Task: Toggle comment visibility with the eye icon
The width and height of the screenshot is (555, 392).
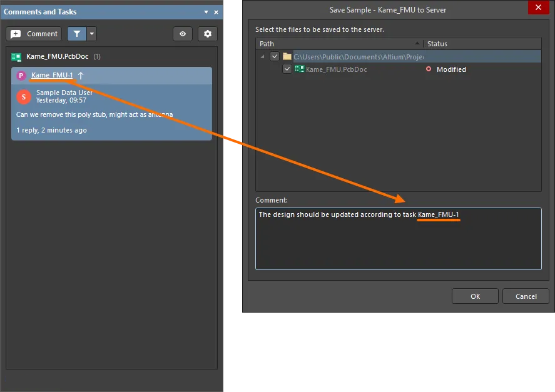Action: click(x=183, y=34)
